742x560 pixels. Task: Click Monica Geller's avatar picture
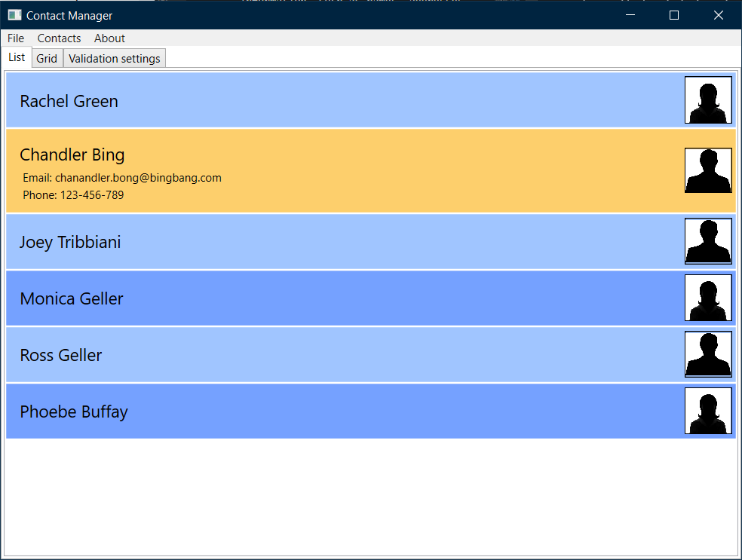(x=708, y=298)
